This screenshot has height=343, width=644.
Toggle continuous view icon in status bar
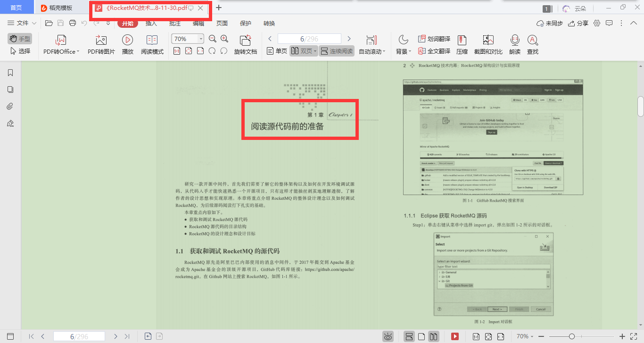click(409, 336)
